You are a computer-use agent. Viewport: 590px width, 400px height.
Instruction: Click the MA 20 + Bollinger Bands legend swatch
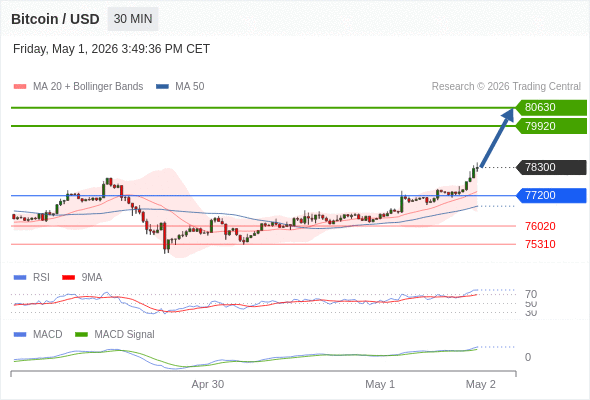[x=20, y=87]
